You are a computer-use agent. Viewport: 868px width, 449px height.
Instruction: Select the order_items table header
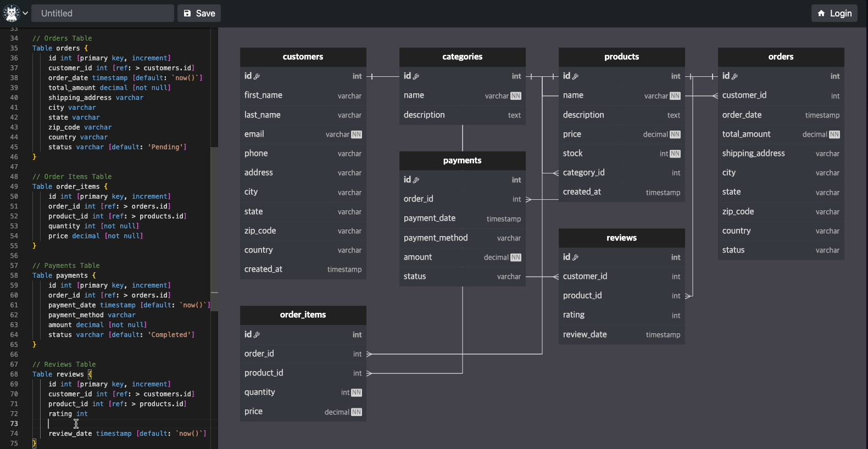pyautogui.click(x=303, y=315)
